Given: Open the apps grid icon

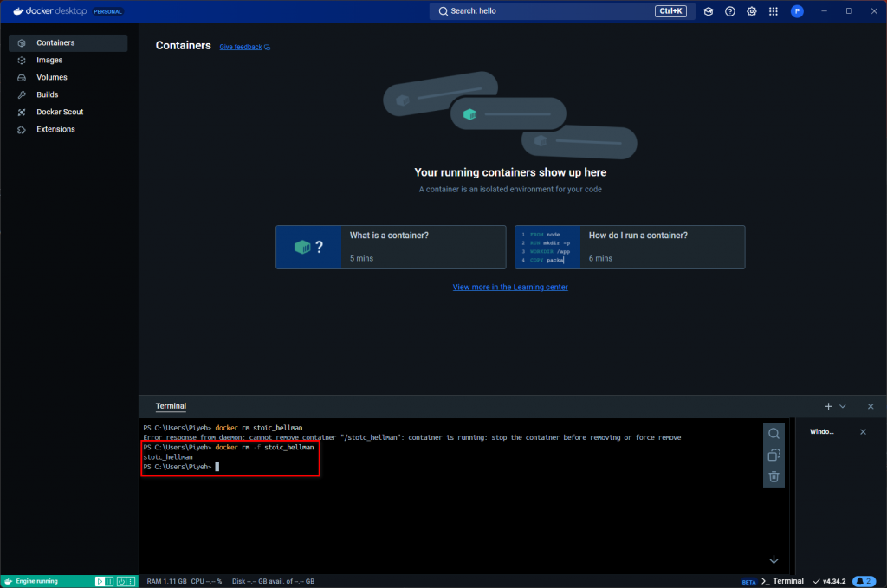Looking at the screenshot, I should (774, 11).
